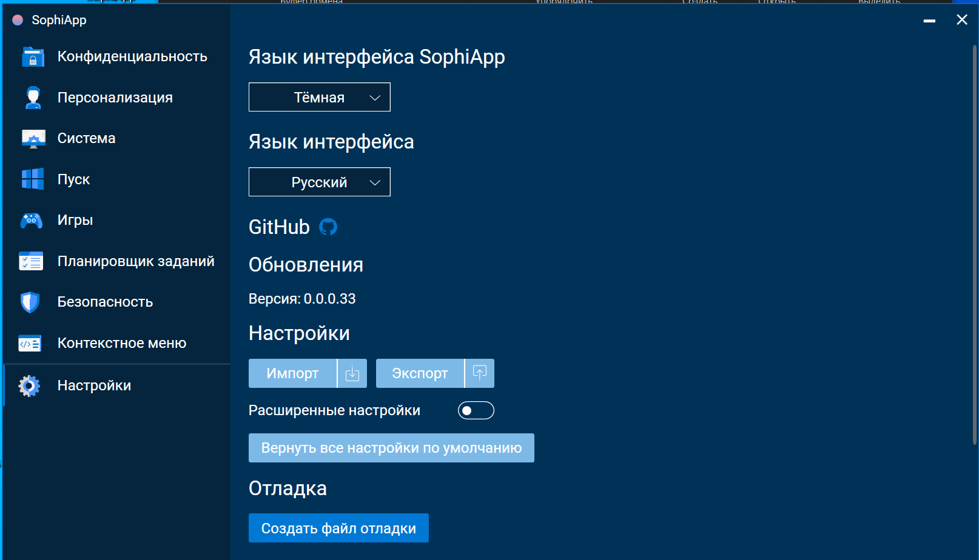Click the Конфиденциальность folder-lock icon
The height and width of the screenshot is (560, 979).
click(x=32, y=56)
